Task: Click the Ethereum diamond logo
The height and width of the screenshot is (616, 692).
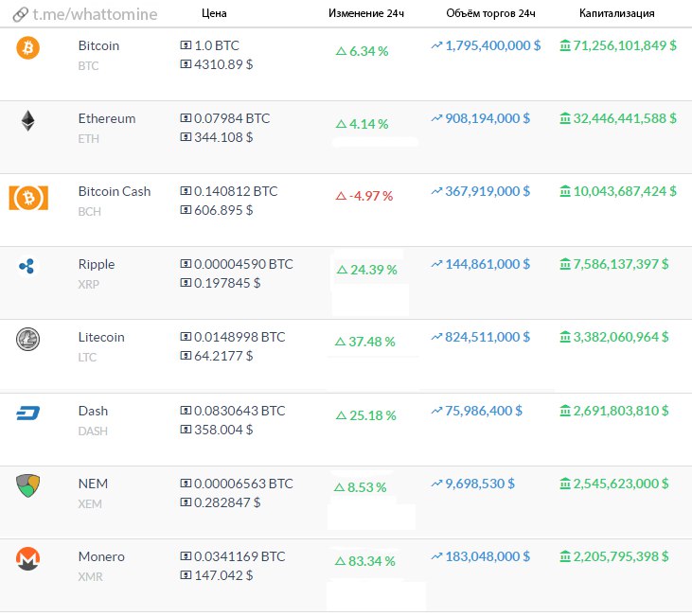Action: point(27,120)
